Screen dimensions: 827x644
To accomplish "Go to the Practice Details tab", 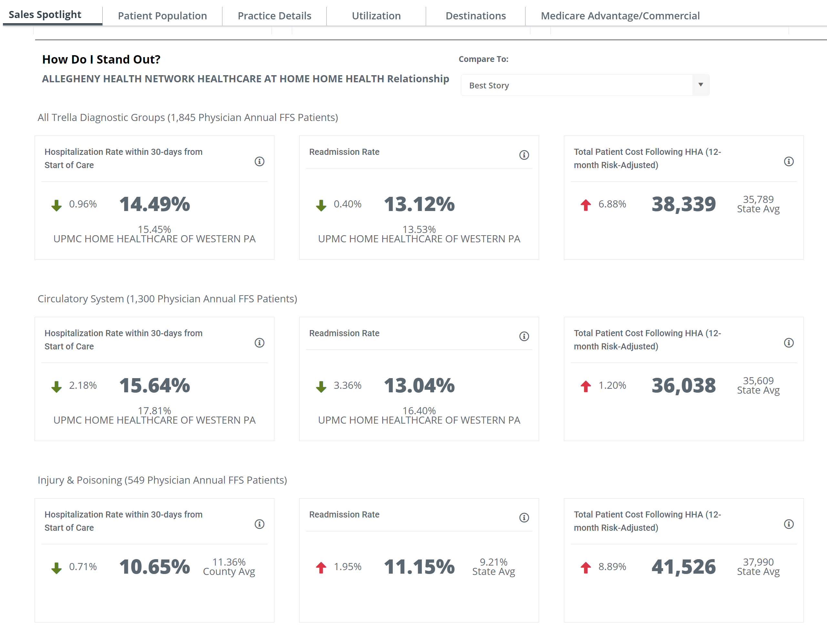I will [x=274, y=16].
